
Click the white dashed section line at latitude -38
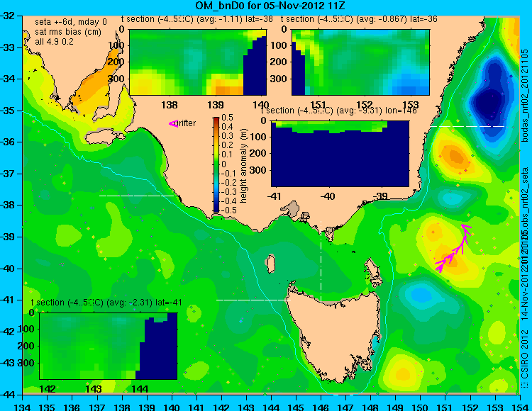136,196
